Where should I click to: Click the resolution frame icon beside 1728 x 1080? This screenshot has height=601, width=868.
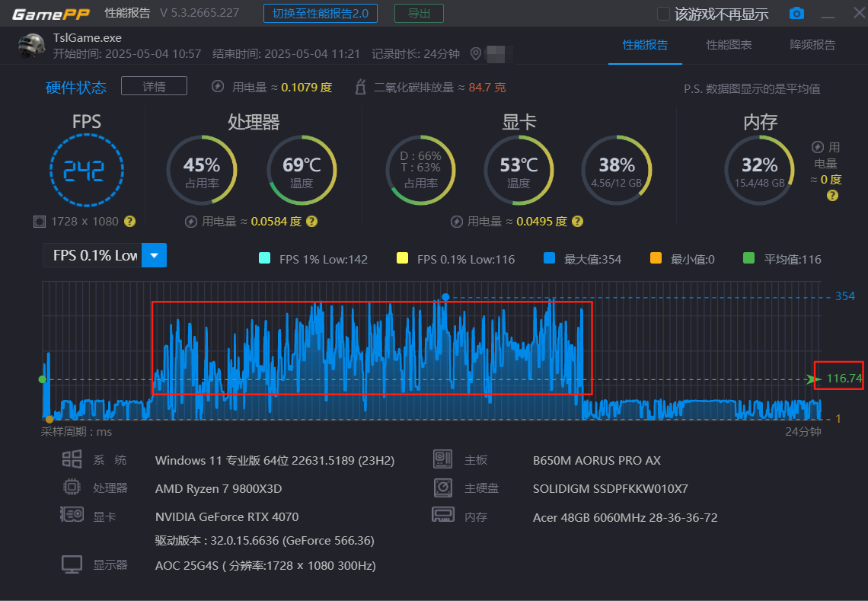point(40,222)
